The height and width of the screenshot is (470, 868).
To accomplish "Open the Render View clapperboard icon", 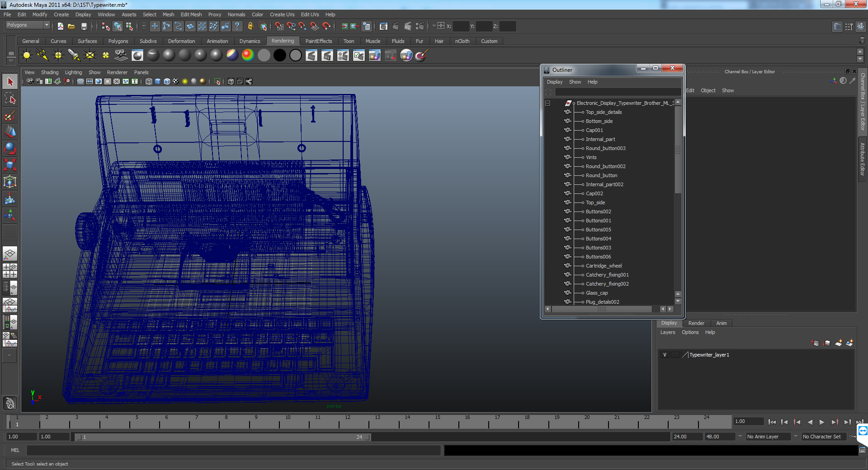I will [x=383, y=26].
